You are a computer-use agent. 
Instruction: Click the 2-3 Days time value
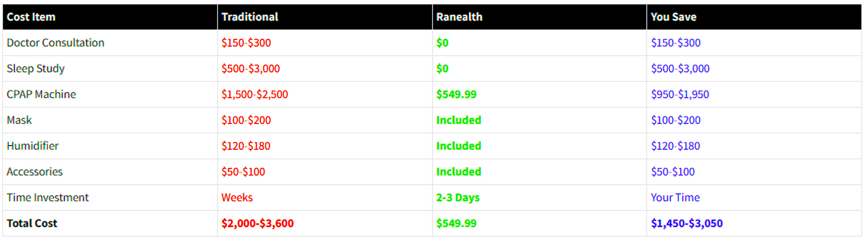pos(458,197)
